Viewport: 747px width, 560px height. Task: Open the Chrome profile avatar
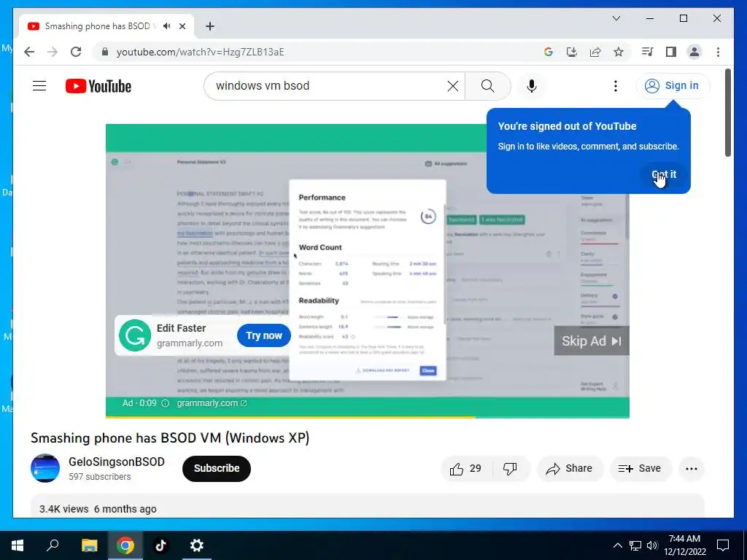(x=694, y=52)
